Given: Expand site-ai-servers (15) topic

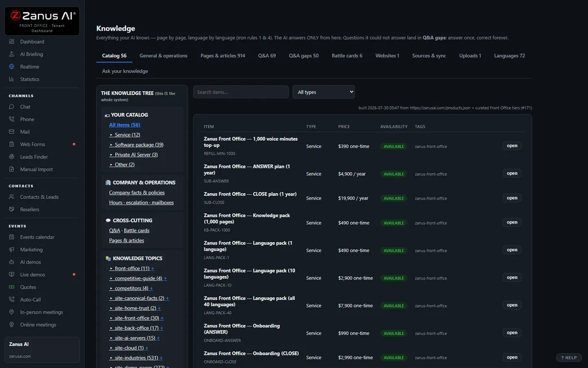Looking at the screenshot, I should click(132, 338).
